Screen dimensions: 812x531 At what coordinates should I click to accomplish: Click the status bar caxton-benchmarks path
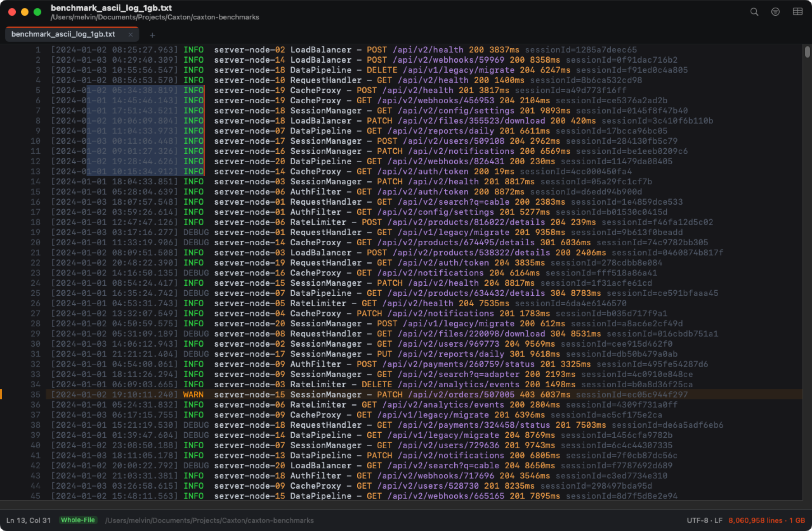click(x=209, y=520)
